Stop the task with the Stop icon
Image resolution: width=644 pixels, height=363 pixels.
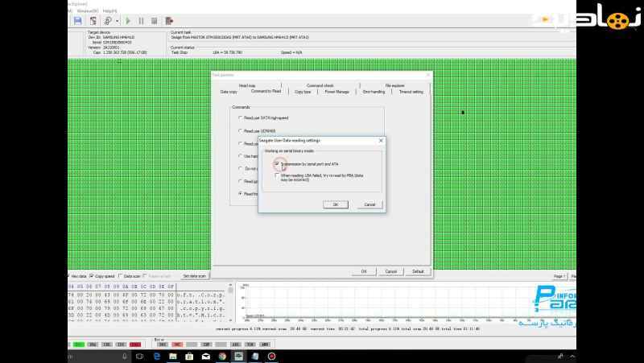point(155,21)
